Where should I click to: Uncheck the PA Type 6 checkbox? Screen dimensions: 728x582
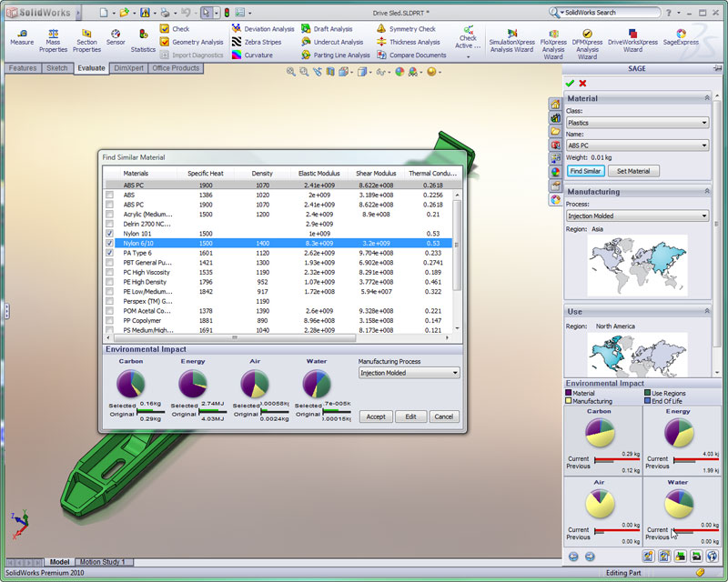tap(110, 253)
